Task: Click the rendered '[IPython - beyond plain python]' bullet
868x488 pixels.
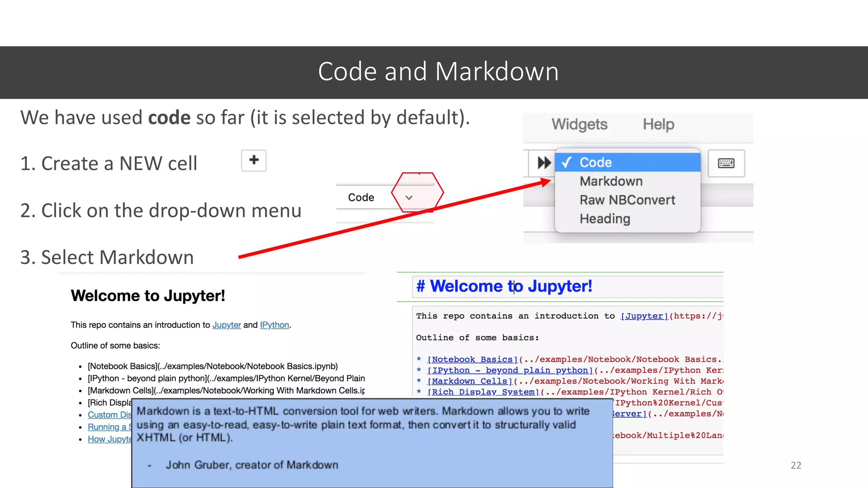Action: click(x=226, y=378)
